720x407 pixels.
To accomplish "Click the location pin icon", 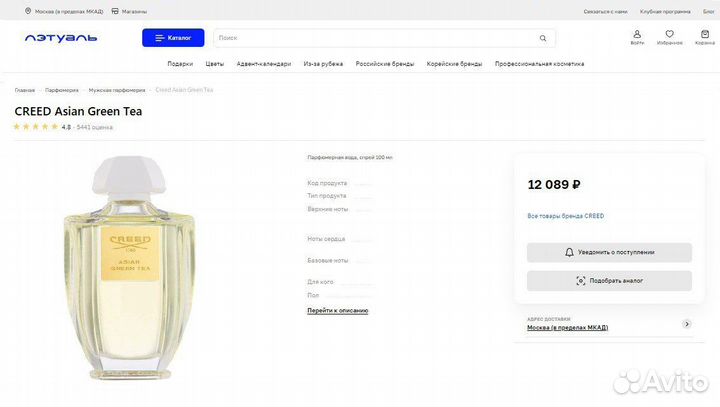I will (28, 11).
